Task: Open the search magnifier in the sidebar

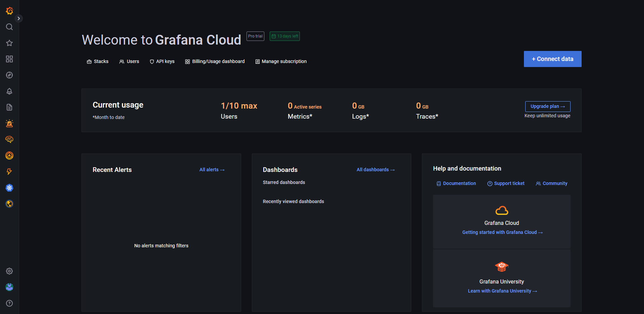Action: pos(9,27)
